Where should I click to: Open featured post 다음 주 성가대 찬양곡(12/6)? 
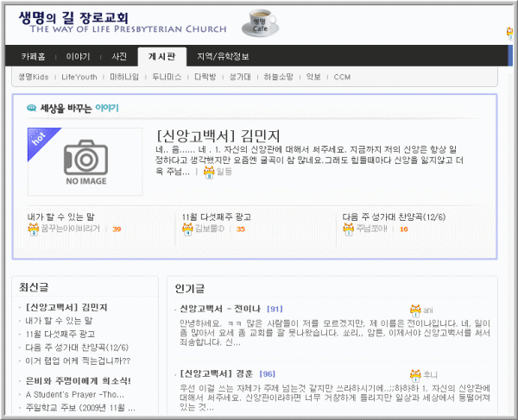click(x=395, y=216)
